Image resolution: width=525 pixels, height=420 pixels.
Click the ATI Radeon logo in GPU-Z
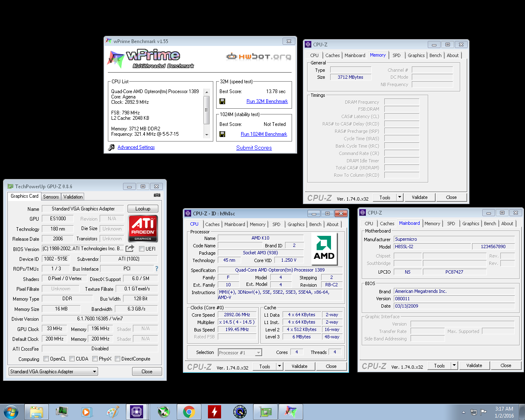143,228
